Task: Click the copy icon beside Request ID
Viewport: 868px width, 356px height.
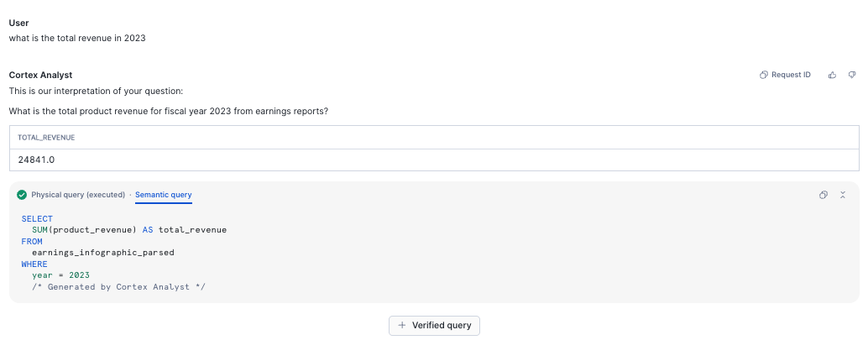Action: click(764, 75)
